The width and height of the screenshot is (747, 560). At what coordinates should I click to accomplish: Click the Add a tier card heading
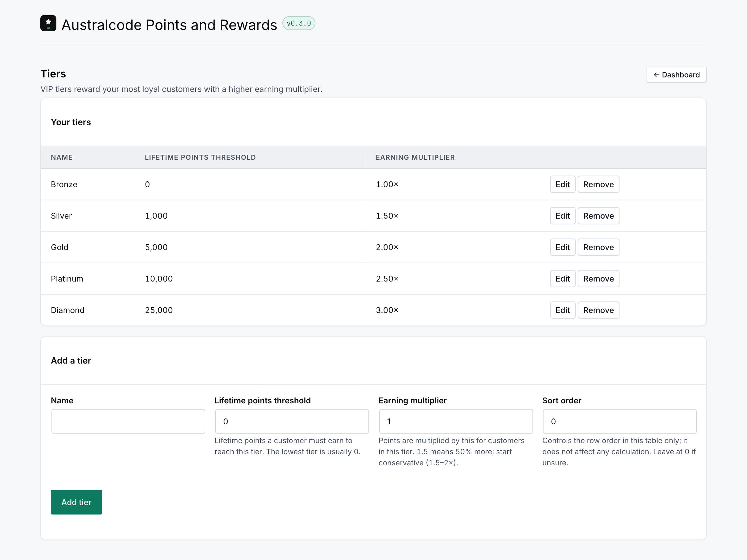(71, 361)
